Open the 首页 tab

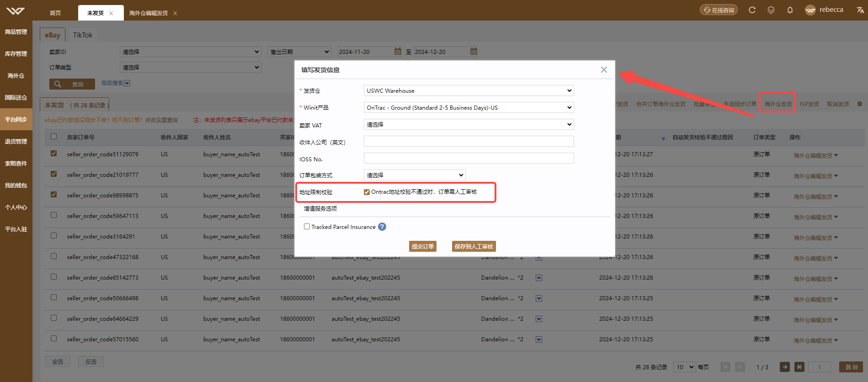point(55,13)
